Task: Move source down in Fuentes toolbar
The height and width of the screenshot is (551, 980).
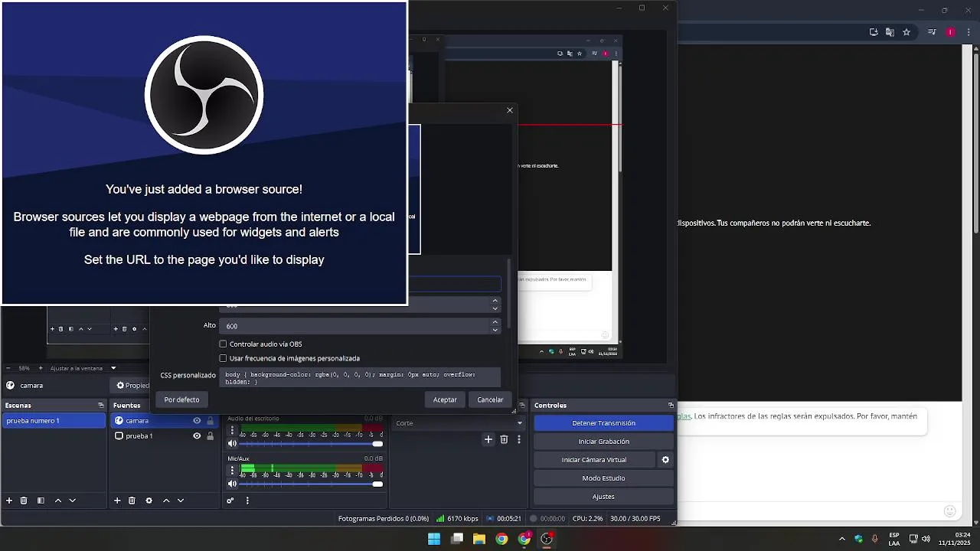Action: click(x=181, y=500)
